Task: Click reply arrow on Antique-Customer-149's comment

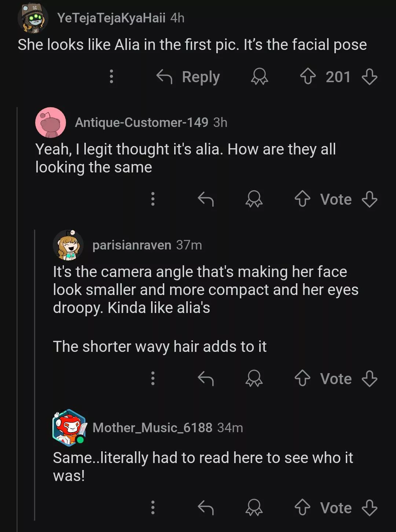Action: (x=205, y=199)
